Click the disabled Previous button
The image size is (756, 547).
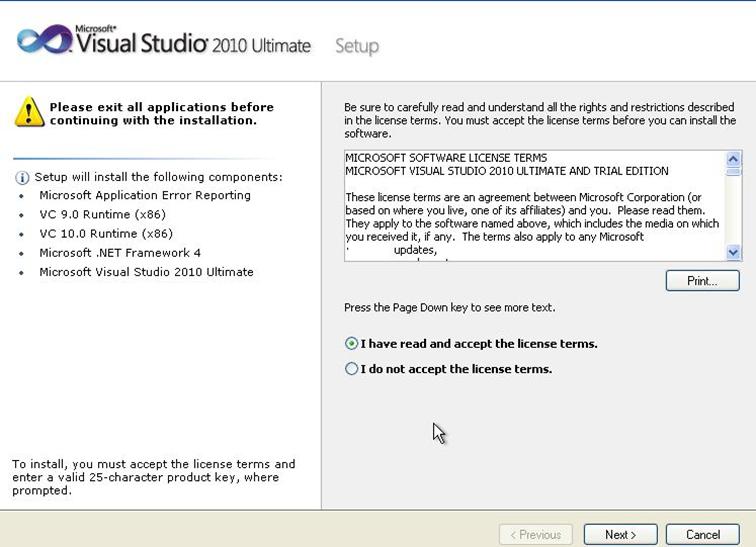tap(536, 534)
